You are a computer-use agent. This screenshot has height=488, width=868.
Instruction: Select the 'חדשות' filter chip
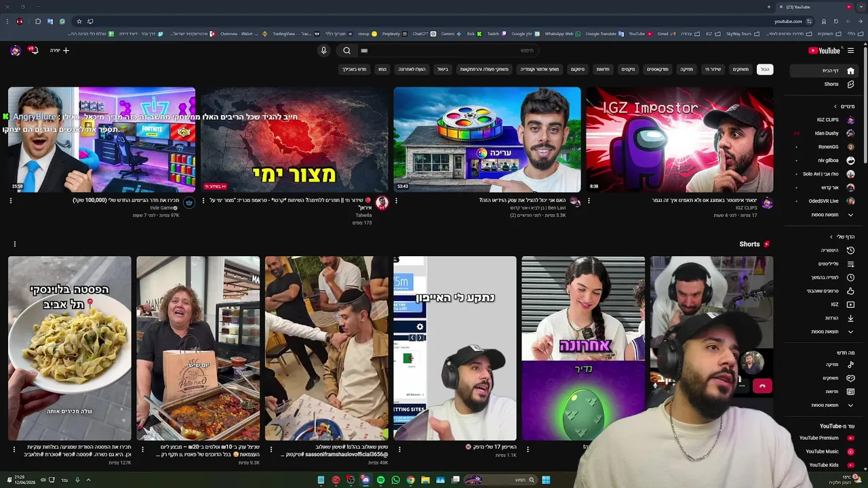pos(603,69)
